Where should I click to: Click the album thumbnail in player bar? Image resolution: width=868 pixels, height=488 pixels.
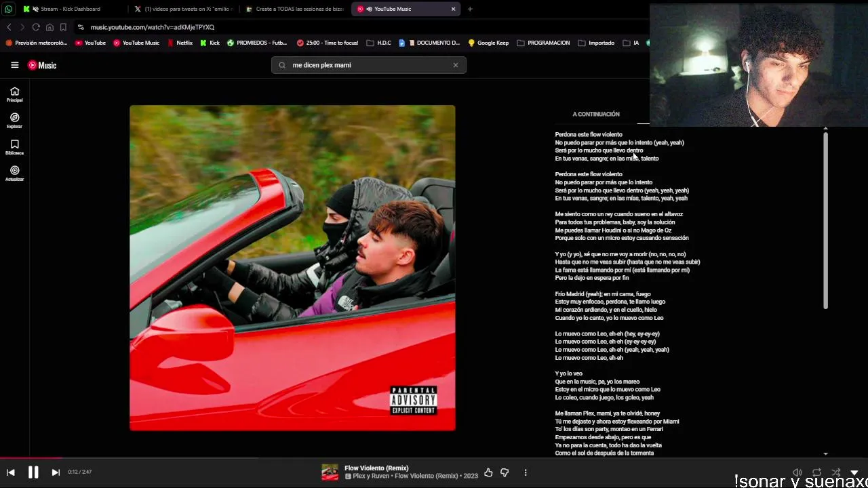pyautogui.click(x=330, y=472)
